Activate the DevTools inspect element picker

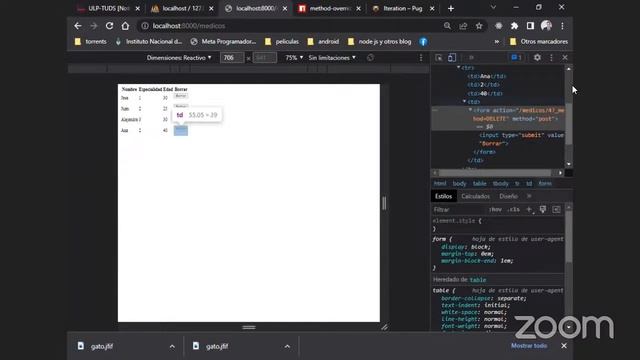(439, 58)
